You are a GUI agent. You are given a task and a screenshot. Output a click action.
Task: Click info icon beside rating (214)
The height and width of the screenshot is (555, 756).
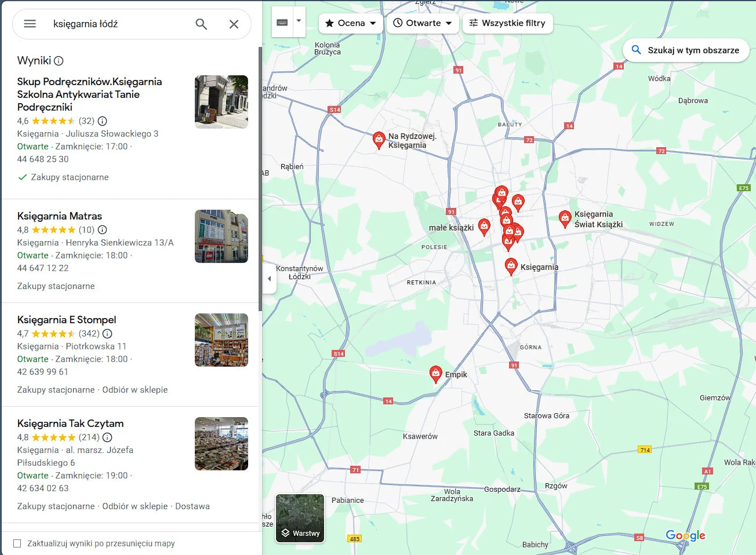click(107, 437)
